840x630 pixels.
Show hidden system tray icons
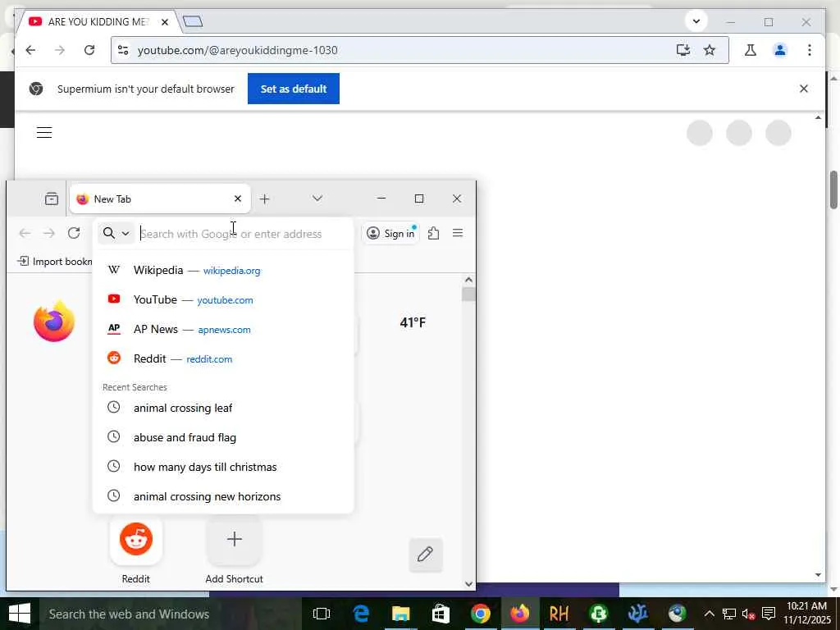pos(709,614)
